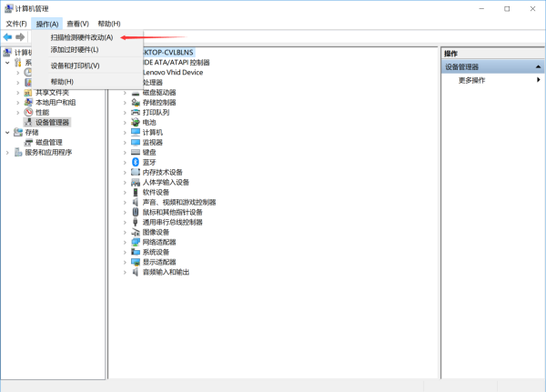Expand the 磁盘驱动器 node
This screenshot has height=392, width=546.
pyautogui.click(x=125, y=93)
